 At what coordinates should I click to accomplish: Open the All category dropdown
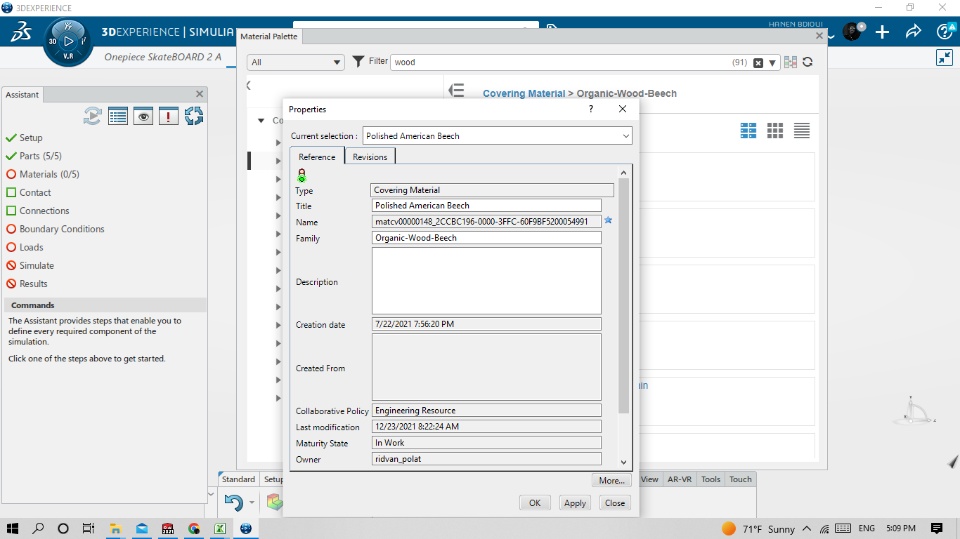tap(295, 62)
